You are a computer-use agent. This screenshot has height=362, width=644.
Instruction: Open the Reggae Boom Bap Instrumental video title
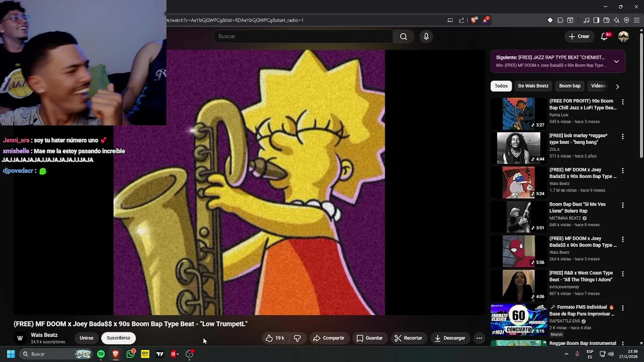point(583,343)
